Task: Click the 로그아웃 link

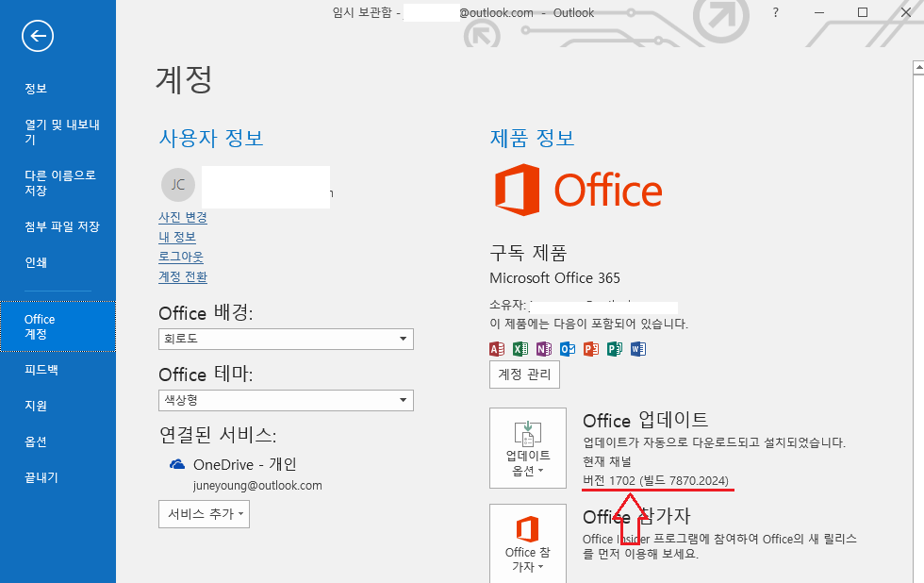Action: [x=181, y=257]
